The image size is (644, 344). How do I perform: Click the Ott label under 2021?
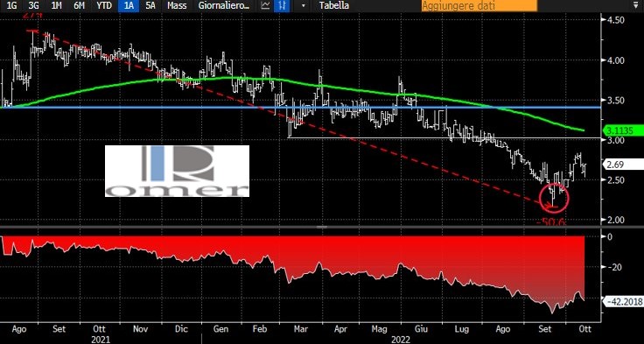tap(100, 329)
